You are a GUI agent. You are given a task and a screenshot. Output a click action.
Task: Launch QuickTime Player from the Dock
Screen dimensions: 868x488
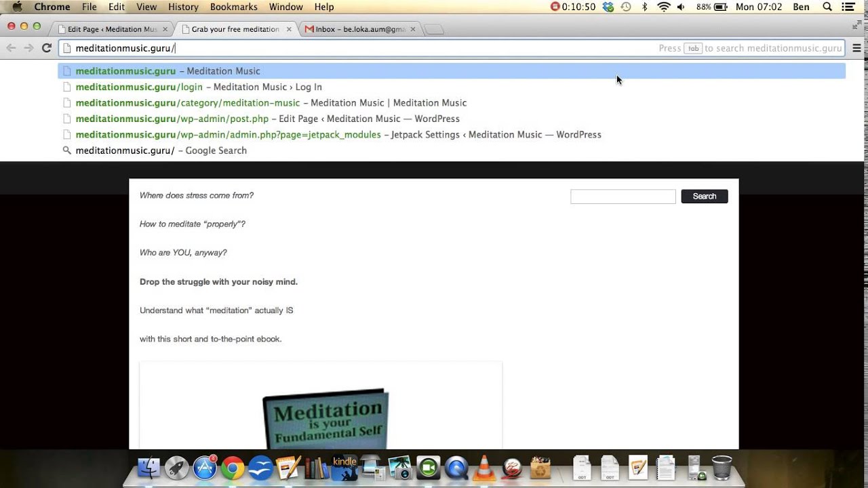[x=456, y=468]
